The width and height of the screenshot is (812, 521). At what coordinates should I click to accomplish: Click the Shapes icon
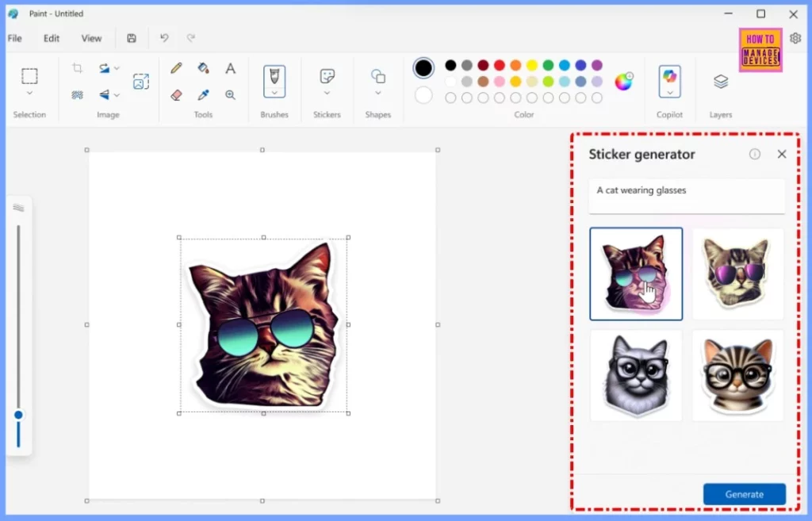pos(378,77)
